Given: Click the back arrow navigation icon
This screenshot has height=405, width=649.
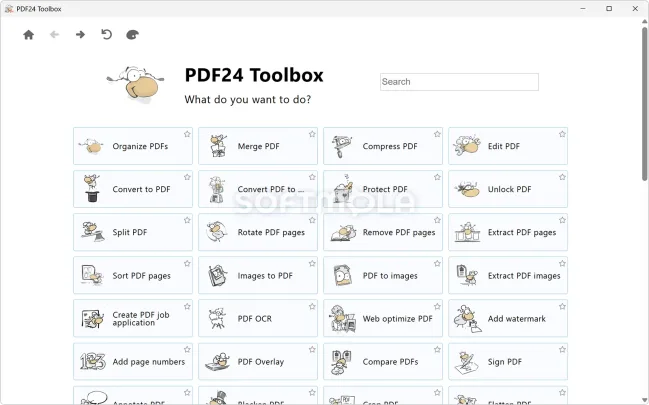Looking at the screenshot, I should click(54, 35).
